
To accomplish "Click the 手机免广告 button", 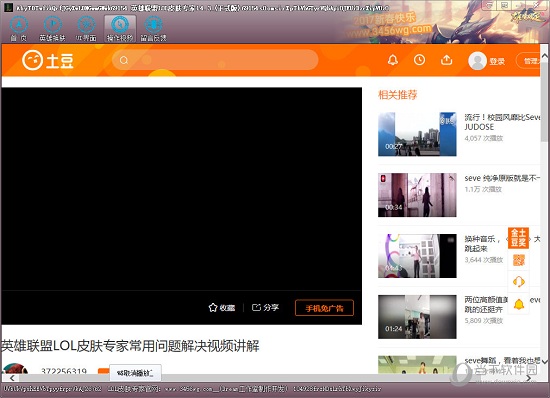I will [324, 308].
